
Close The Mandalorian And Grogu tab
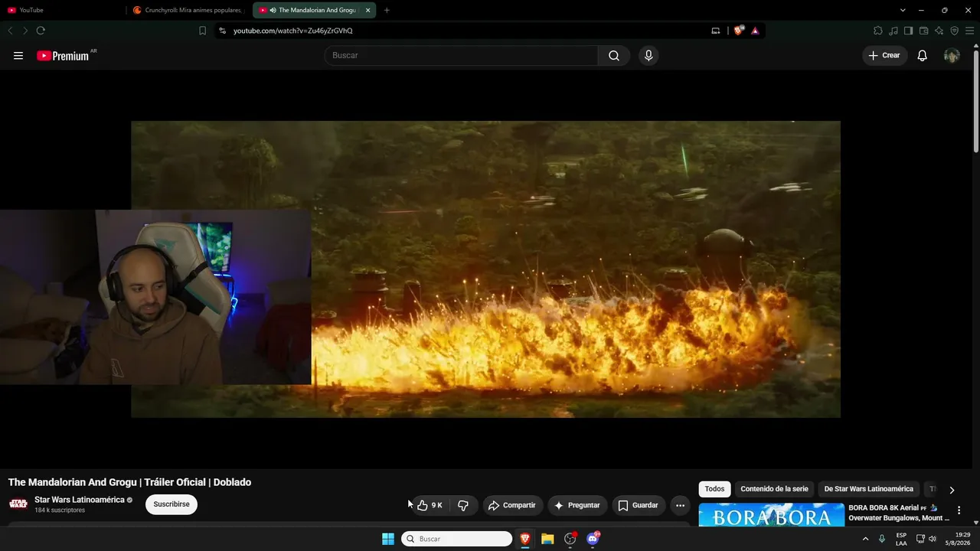tap(368, 10)
